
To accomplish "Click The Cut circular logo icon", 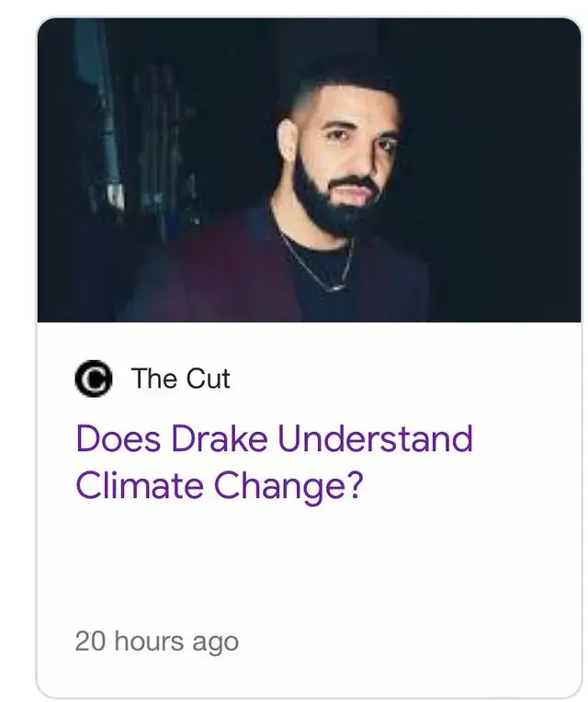I will [x=93, y=379].
